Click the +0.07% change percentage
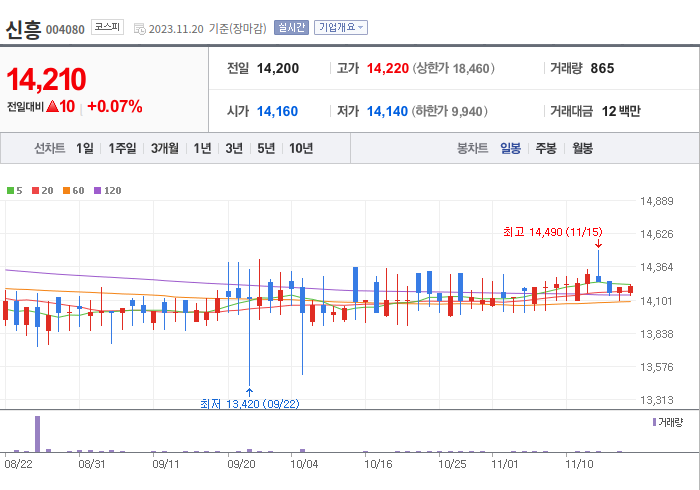 [115, 106]
